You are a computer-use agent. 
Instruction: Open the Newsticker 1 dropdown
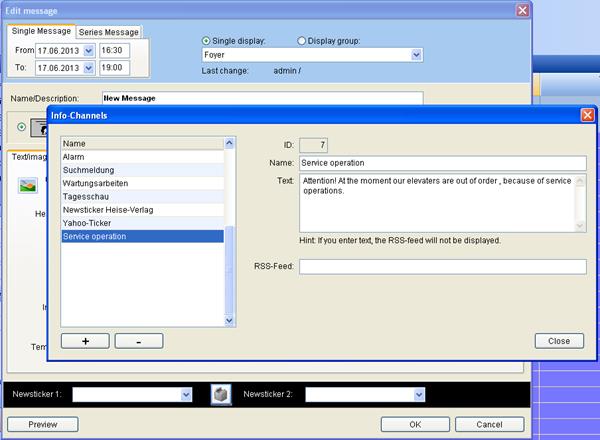coord(186,395)
